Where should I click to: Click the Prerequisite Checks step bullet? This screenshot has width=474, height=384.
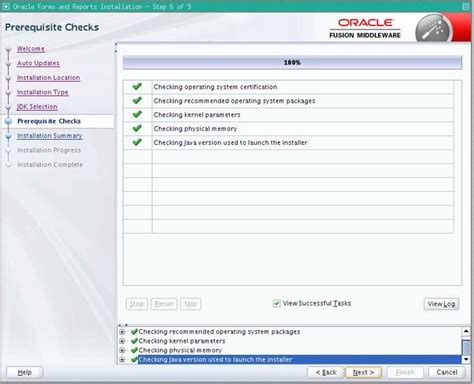[8, 121]
